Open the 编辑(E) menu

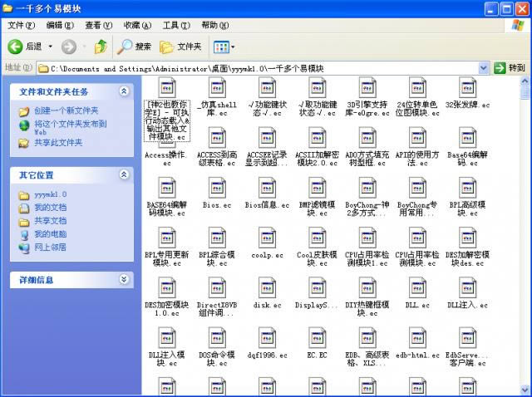pos(60,26)
